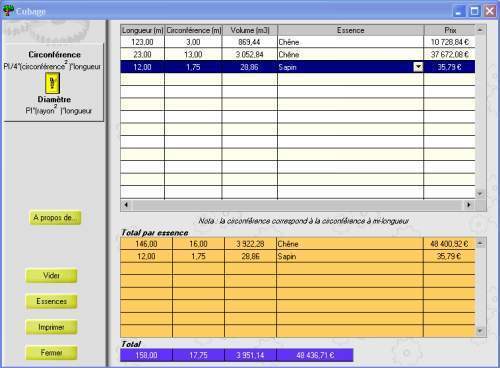Select the Prix column header
The image size is (500, 368).
(x=450, y=30)
